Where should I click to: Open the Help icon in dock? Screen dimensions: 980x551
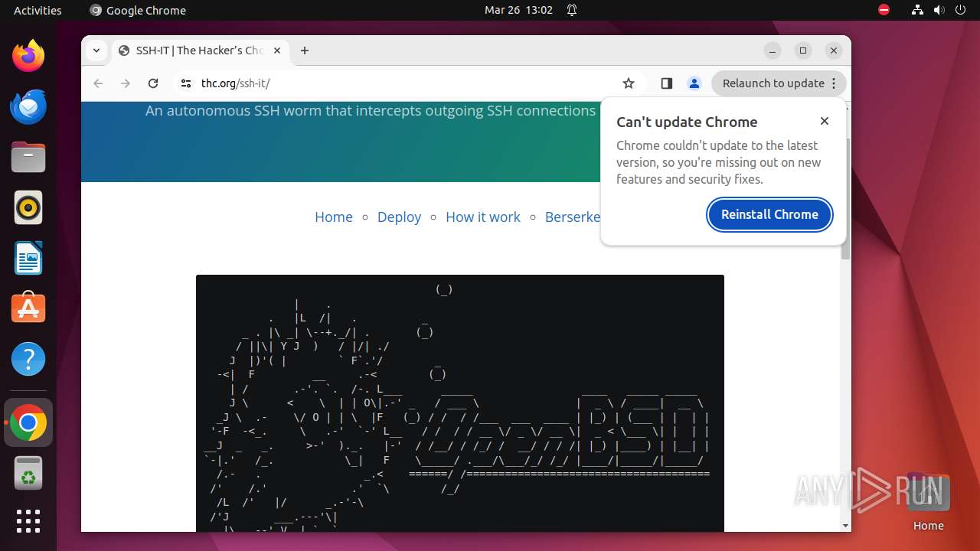[28, 359]
